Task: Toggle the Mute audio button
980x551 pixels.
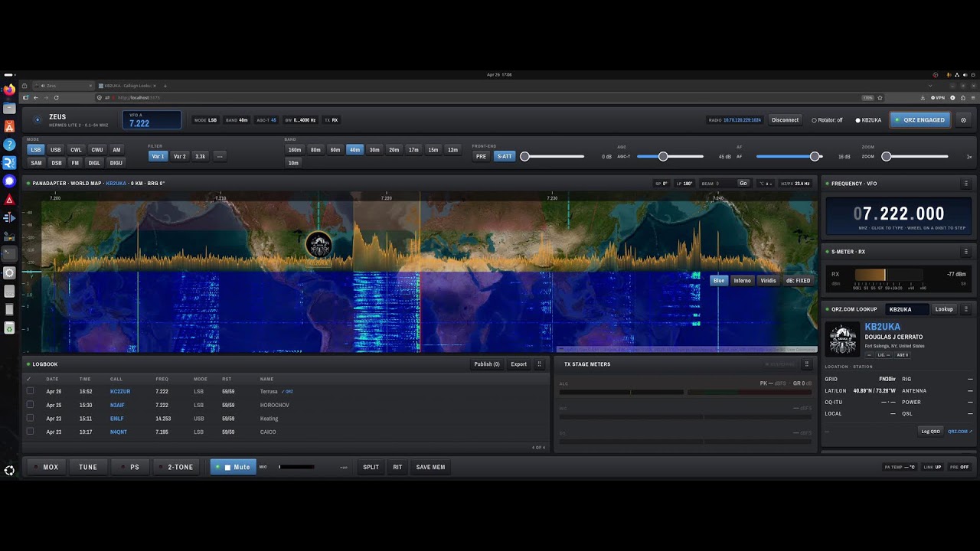Action: tap(234, 467)
